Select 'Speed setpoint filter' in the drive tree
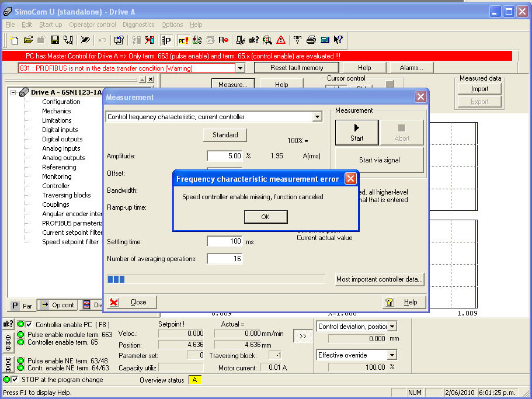Image resolution: width=532 pixels, height=399 pixels. (71, 242)
